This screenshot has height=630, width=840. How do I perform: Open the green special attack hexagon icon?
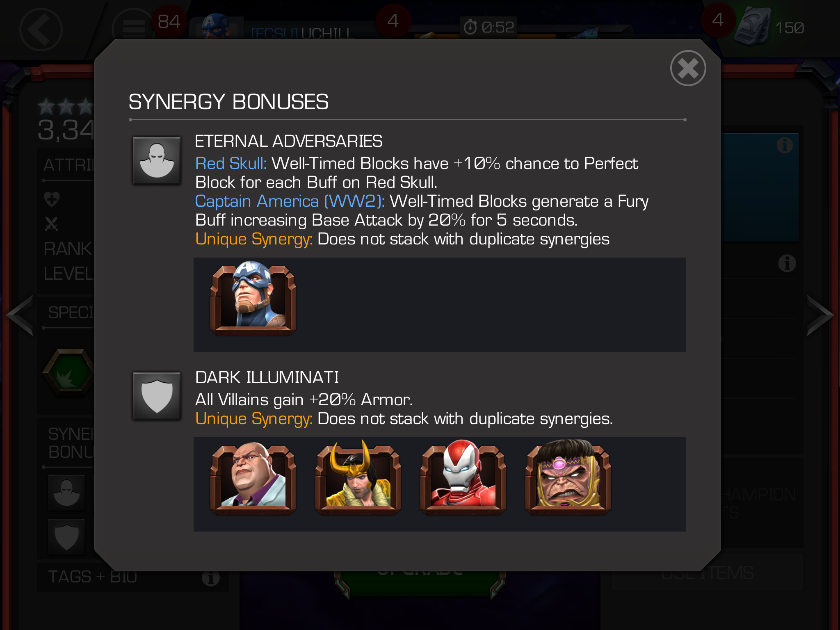pos(69,372)
